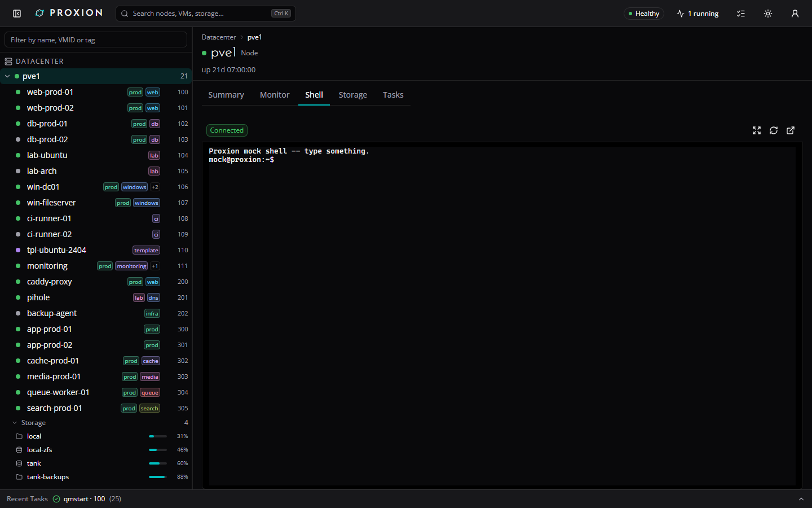The width and height of the screenshot is (812, 508).
Task: Focus the filter by name field
Action: coord(96,40)
